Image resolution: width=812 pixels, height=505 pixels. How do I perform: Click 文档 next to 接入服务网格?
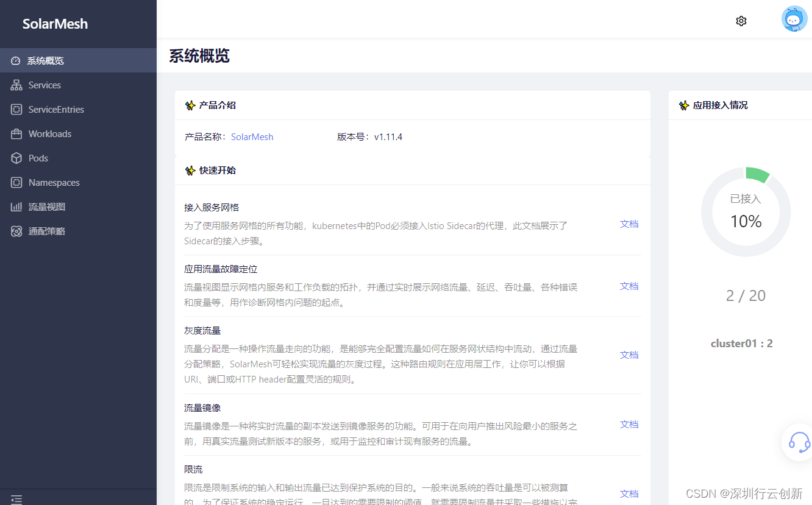629,224
